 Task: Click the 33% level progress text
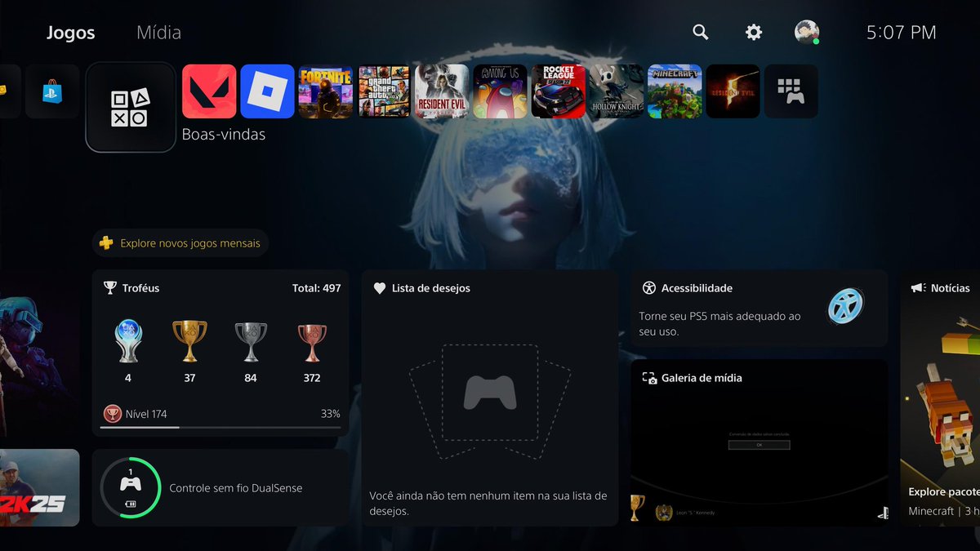(330, 414)
